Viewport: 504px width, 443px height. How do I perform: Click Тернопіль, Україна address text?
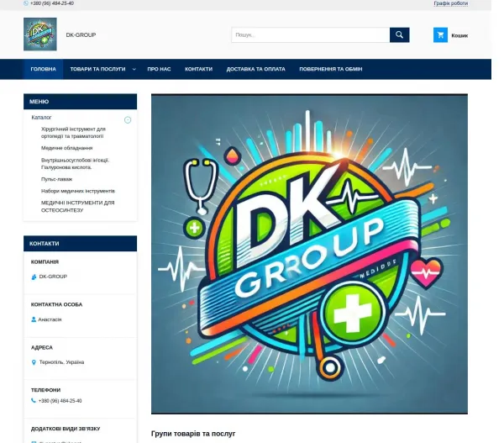click(x=61, y=362)
